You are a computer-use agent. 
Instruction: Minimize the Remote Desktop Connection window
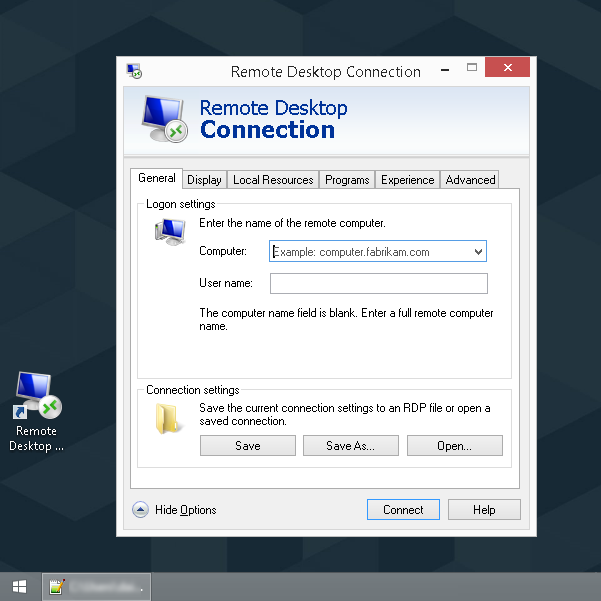[445, 70]
